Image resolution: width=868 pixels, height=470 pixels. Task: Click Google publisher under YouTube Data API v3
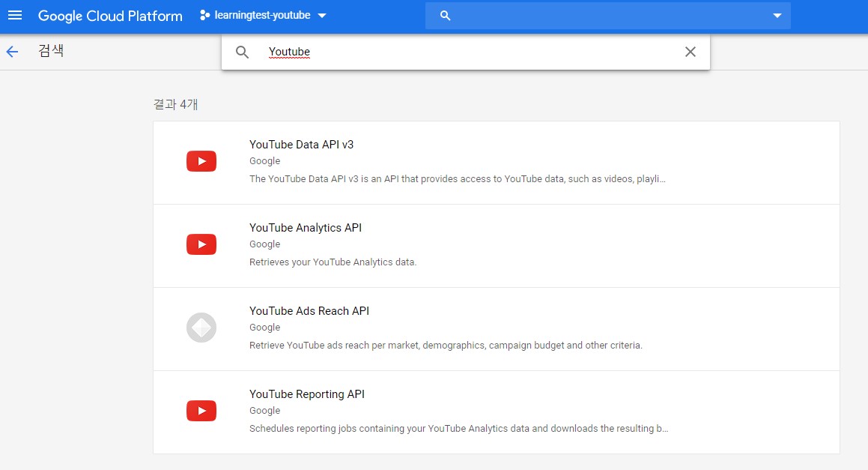click(x=264, y=160)
